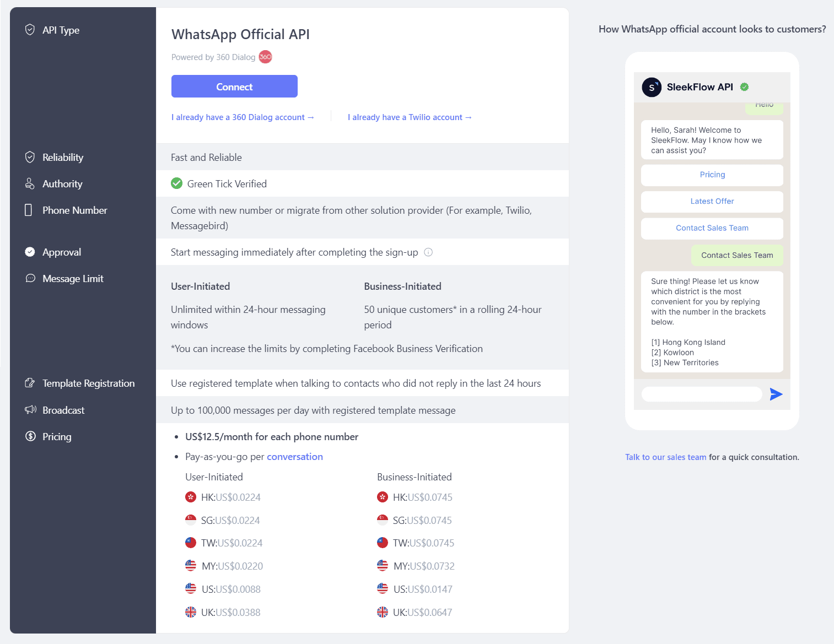
Task: Click the 'TW:US$0.0745' price entry
Action: pyautogui.click(x=423, y=543)
